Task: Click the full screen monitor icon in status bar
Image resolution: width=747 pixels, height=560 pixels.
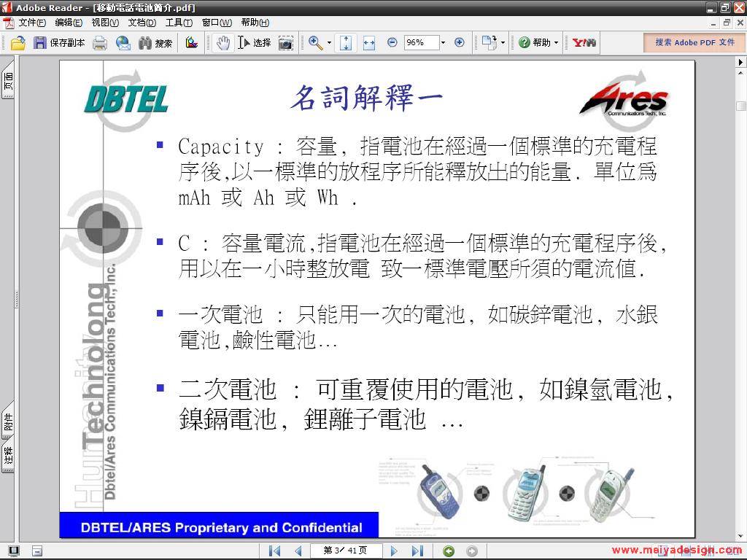Action: pos(14,551)
